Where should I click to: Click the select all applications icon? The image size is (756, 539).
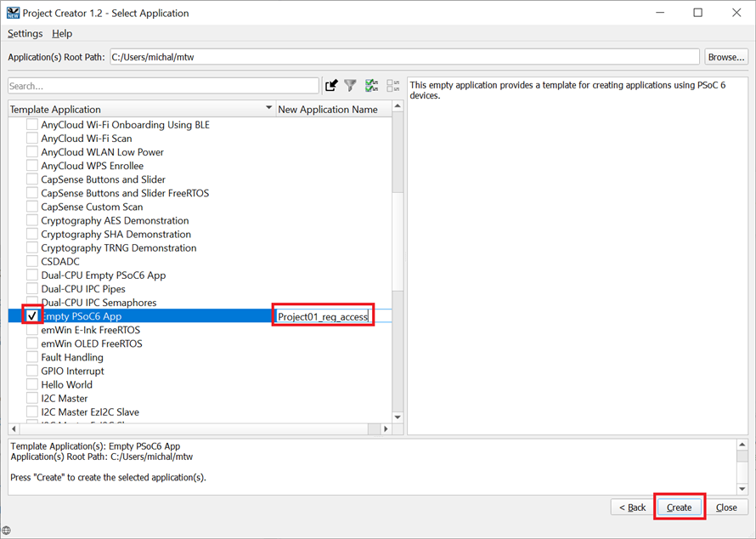(x=371, y=86)
